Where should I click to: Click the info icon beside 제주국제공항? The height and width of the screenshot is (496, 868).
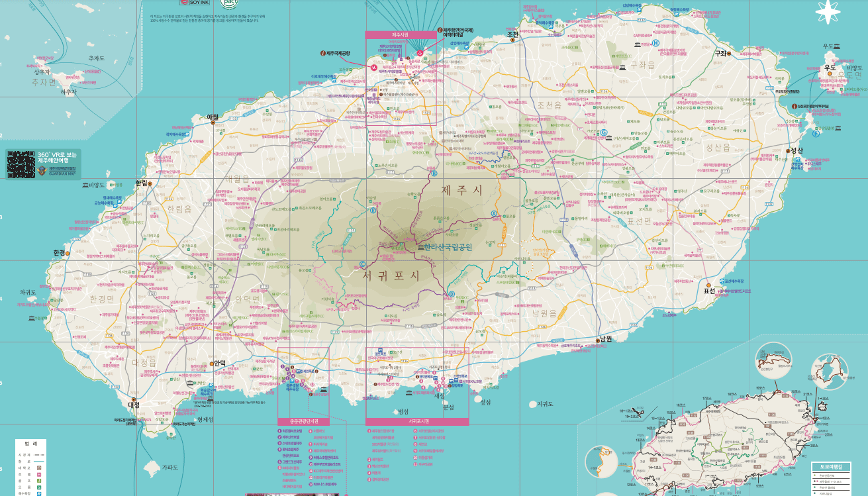pyautogui.click(x=324, y=53)
